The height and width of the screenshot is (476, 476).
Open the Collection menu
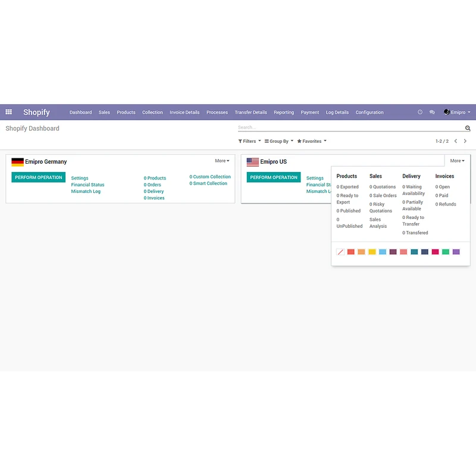click(x=152, y=112)
